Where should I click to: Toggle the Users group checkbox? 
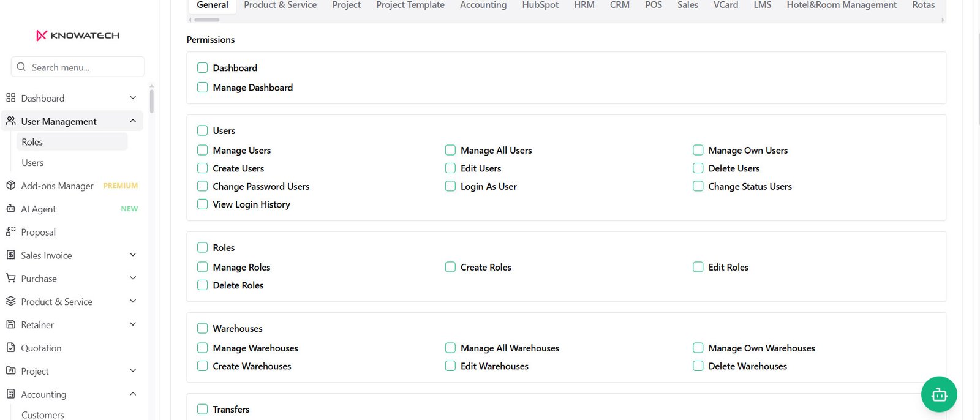pos(202,130)
